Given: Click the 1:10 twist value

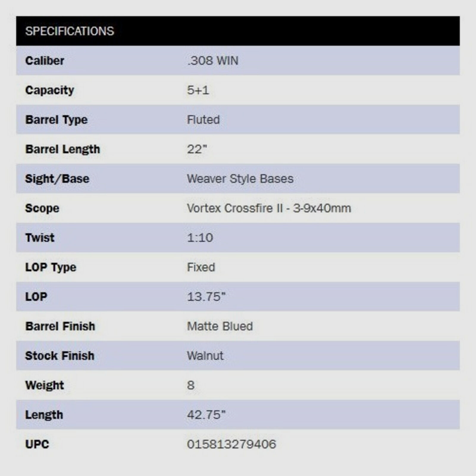Looking at the screenshot, I should pyautogui.click(x=200, y=237).
